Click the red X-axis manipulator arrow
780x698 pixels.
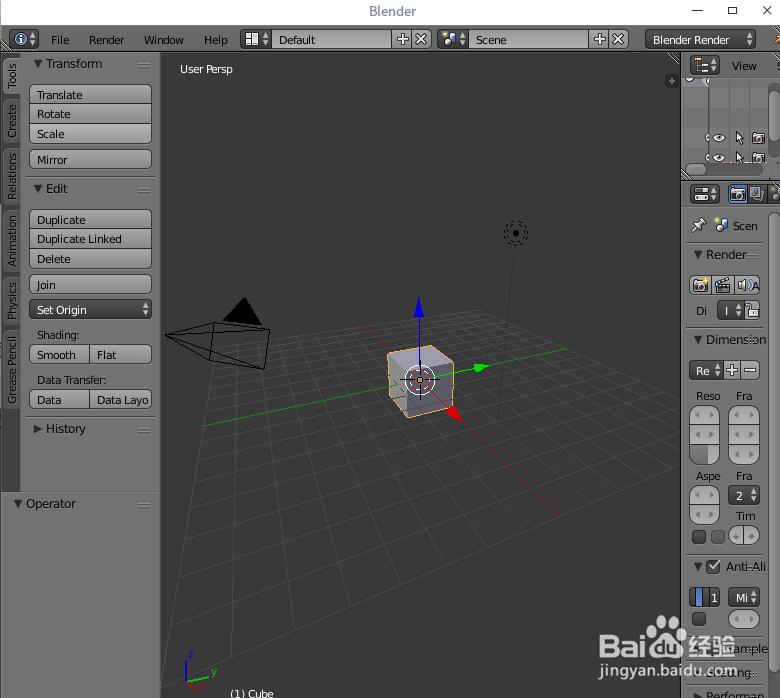click(455, 413)
